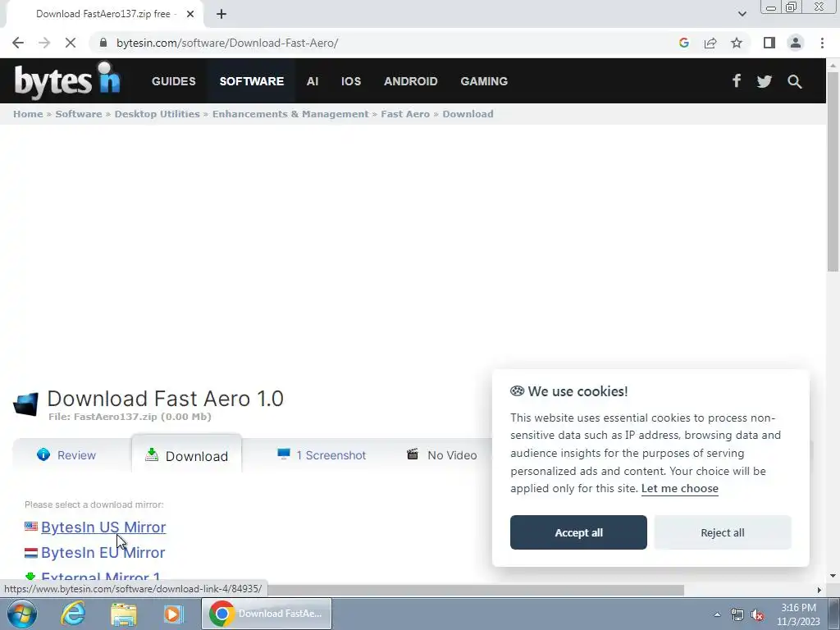This screenshot has width=840, height=630.
Task: Open the No Video tab
Action: pyautogui.click(x=442, y=455)
